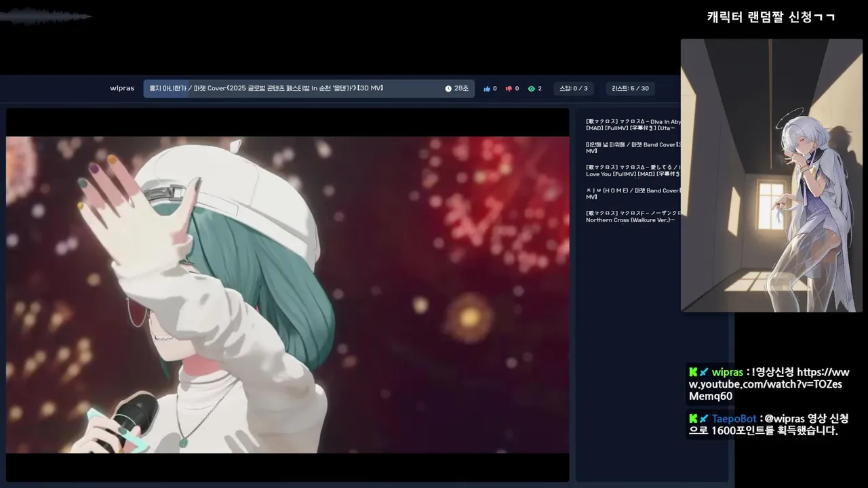
Task: Click the green K badge beside wipras
Action: [x=693, y=372]
